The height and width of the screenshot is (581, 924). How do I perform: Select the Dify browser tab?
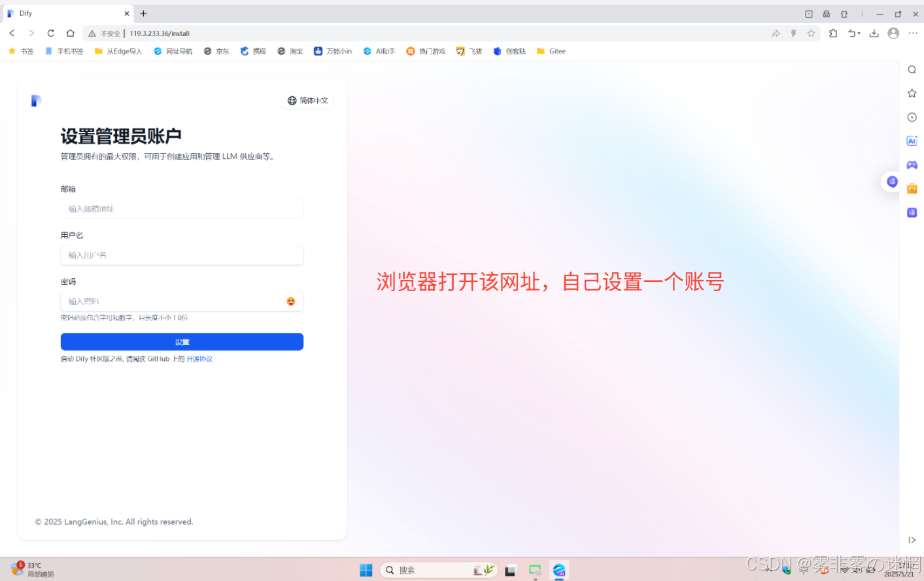click(x=68, y=13)
